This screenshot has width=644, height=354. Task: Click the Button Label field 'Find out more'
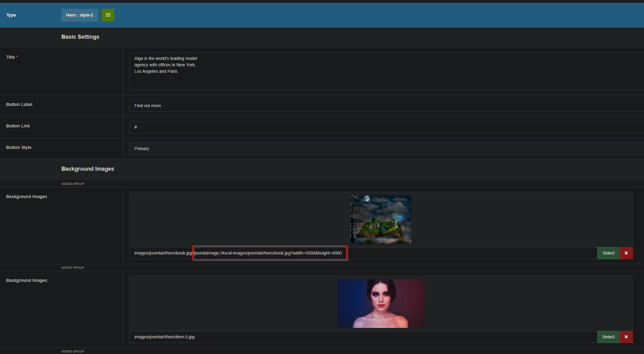click(386, 106)
